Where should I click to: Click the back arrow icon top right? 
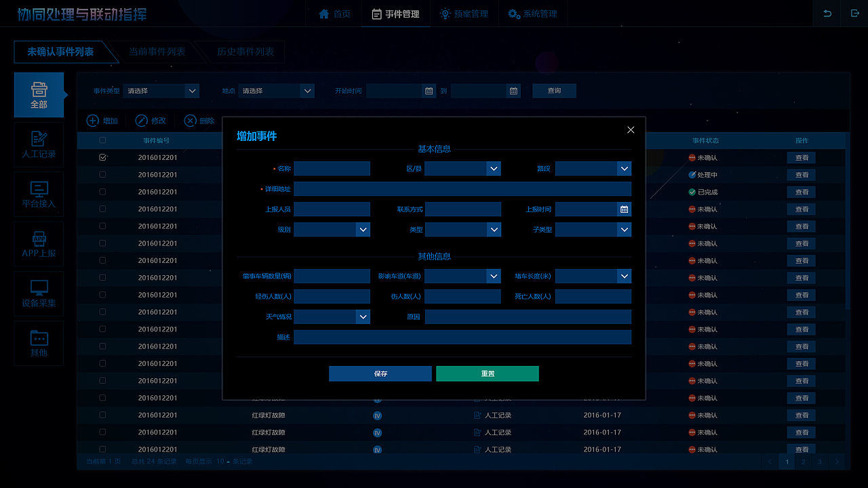827,14
